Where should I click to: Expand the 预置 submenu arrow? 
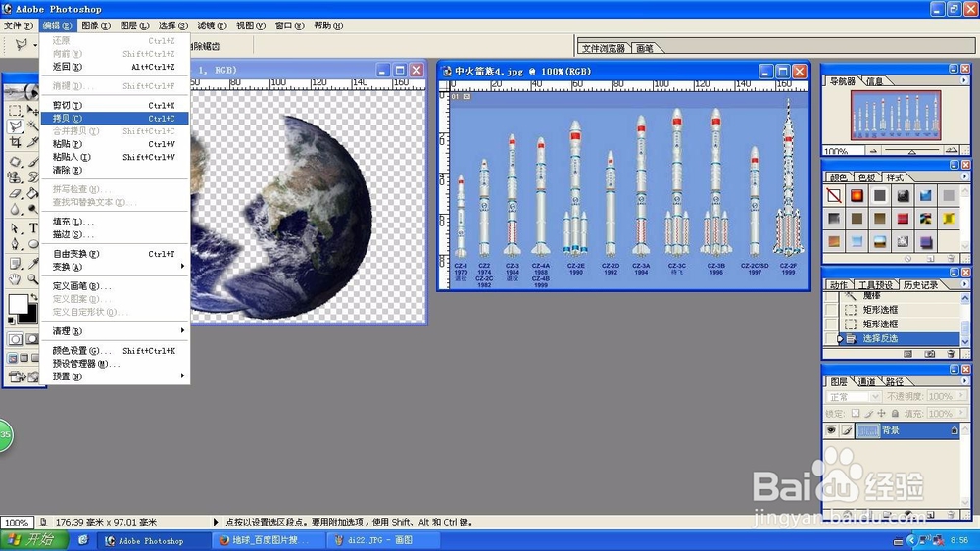(x=182, y=376)
